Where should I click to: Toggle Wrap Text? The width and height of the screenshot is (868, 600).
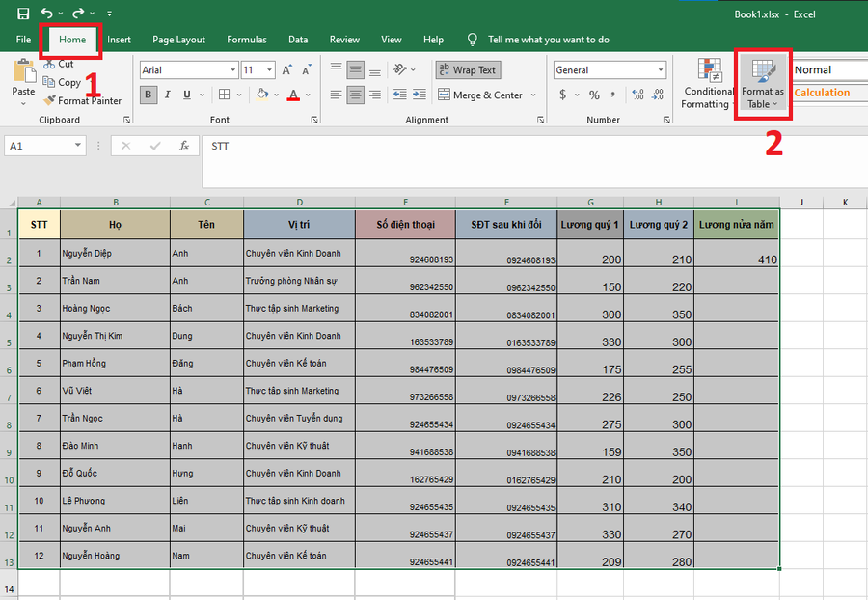click(x=469, y=70)
